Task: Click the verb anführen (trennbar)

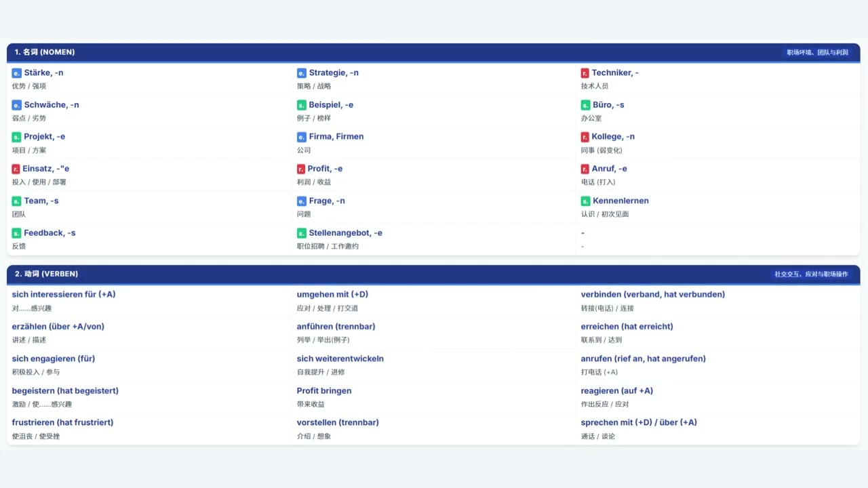Action: (336, 327)
